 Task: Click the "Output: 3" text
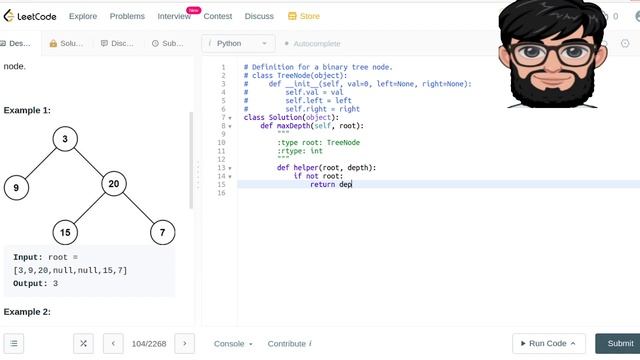coord(36,283)
